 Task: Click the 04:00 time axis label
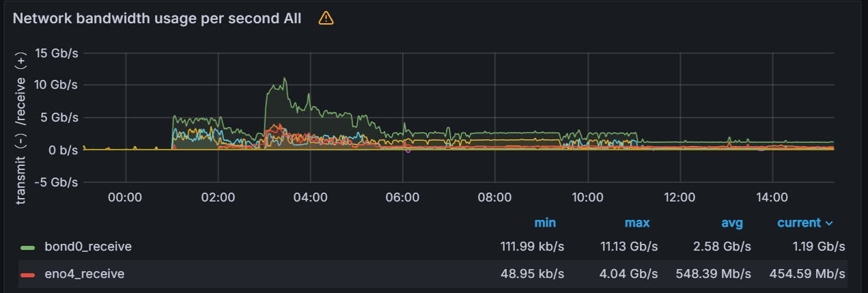[x=310, y=198]
